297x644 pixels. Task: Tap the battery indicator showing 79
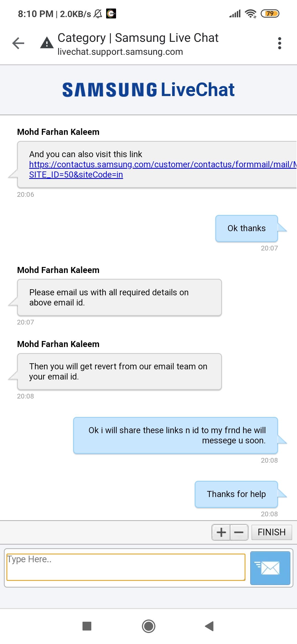[x=270, y=13]
